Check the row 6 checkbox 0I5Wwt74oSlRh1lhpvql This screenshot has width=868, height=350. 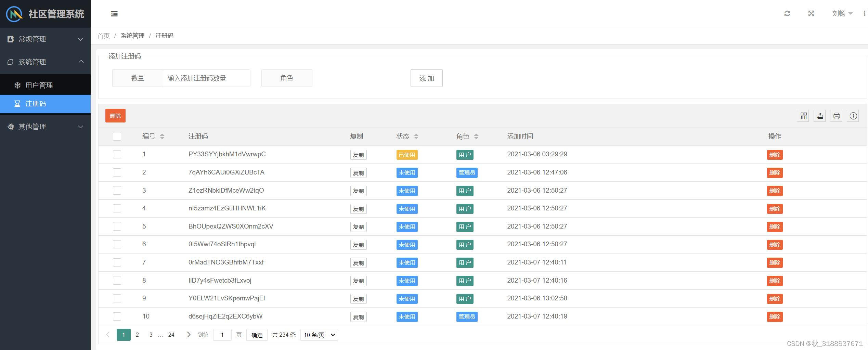pyautogui.click(x=117, y=244)
